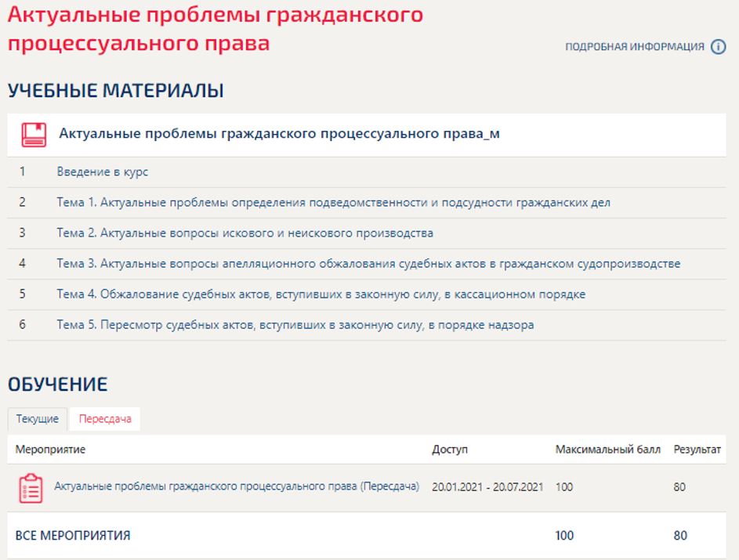
Task: Switch to the Текущие tab
Action: (x=38, y=419)
